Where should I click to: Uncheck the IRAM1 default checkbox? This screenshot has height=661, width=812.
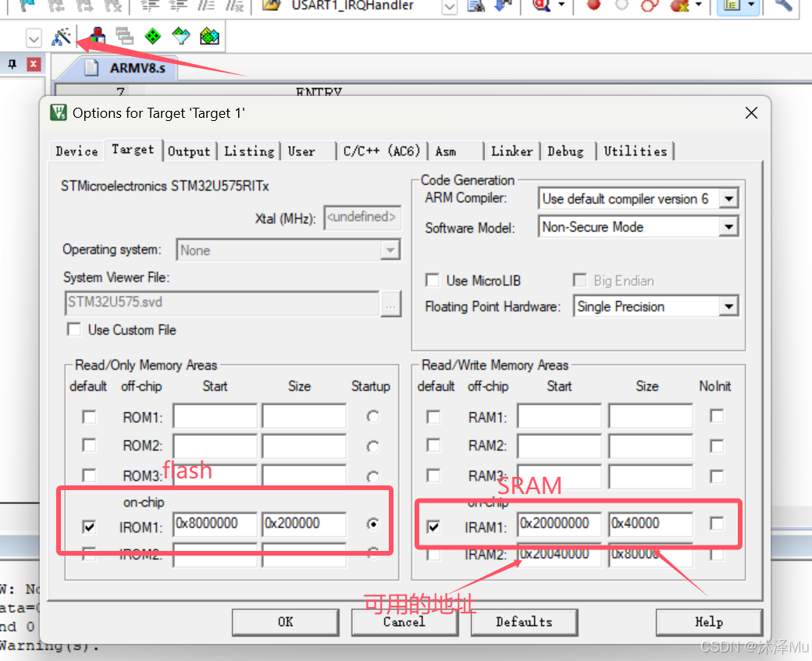(433, 527)
